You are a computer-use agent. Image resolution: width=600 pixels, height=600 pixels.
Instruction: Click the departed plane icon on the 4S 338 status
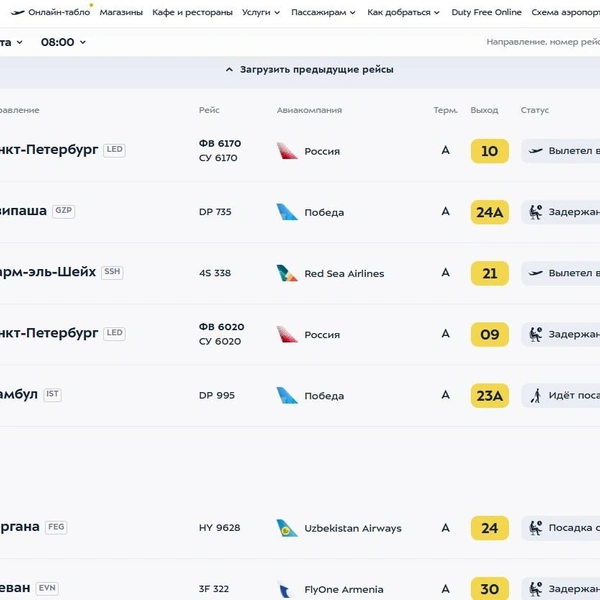pos(536,273)
